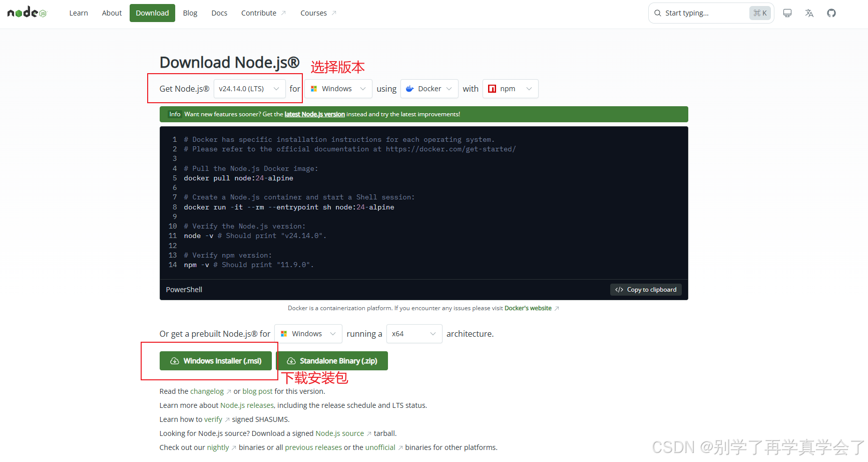Toggle the theme using monitor icon
Viewport: 868px width, 462px height.
click(787, 13)
